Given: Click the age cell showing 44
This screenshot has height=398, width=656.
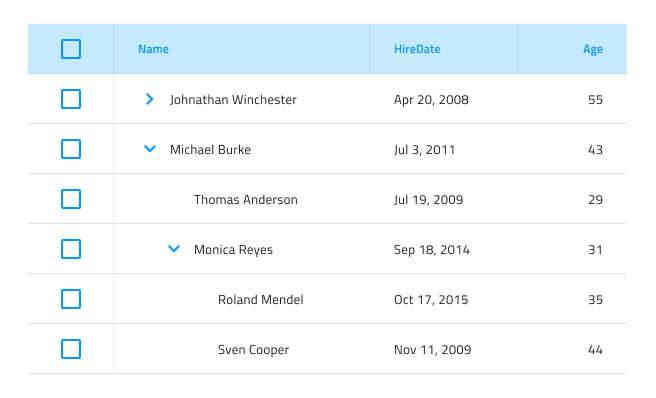Looking at the screenshot, I should tap(572, 349).
